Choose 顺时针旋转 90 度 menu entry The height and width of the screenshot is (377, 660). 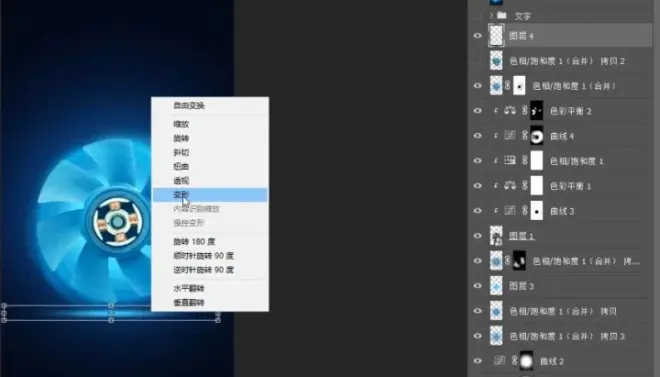pos(210,256)
